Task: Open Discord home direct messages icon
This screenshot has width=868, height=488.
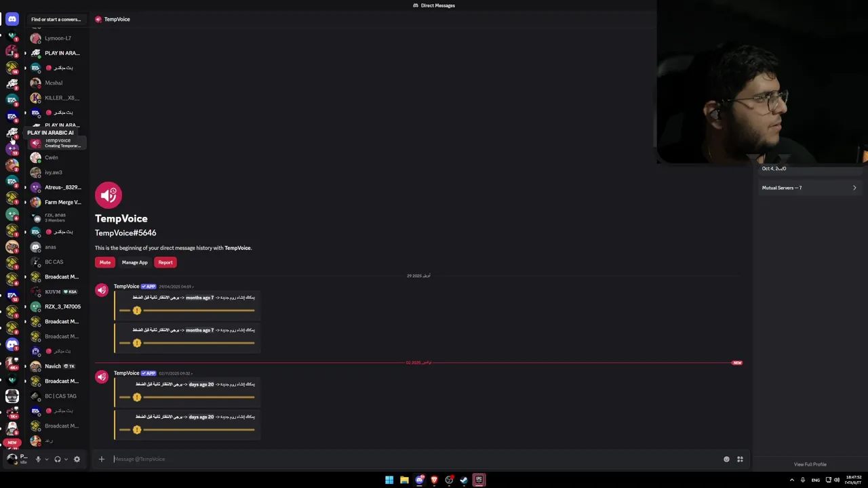Action: coord(12,19)
